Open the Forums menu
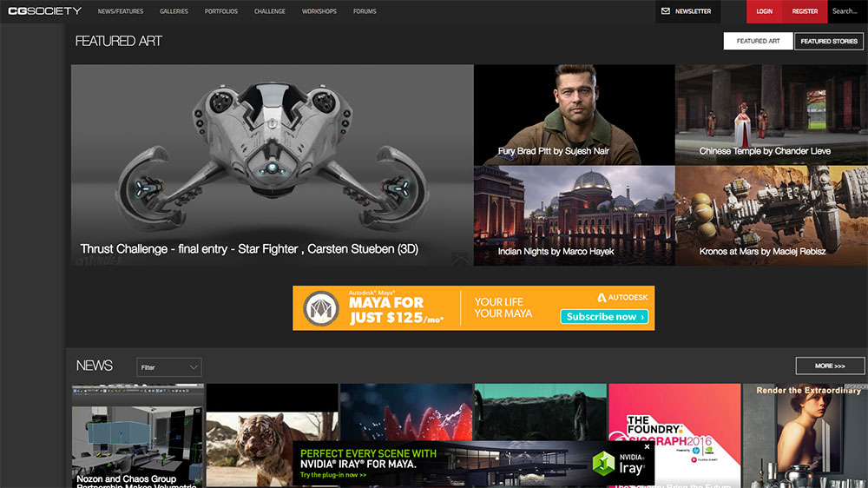 coord(365,11)
